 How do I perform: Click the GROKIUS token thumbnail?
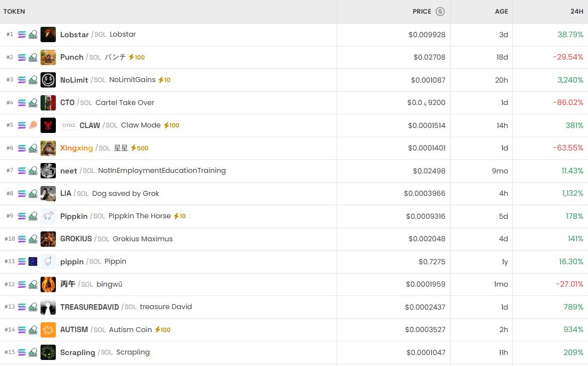[48, 239]
